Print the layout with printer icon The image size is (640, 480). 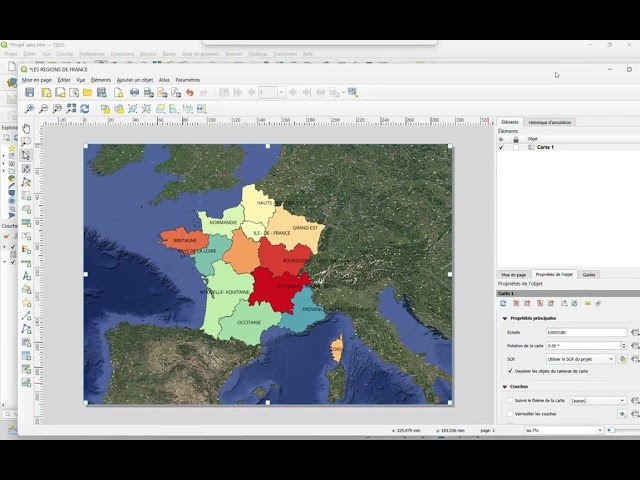coord(134,92)
